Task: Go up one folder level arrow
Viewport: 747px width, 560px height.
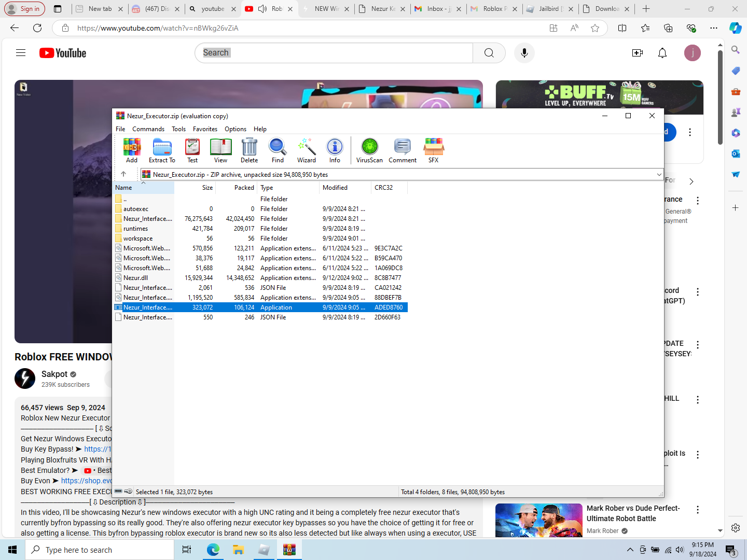Action: 123,174
